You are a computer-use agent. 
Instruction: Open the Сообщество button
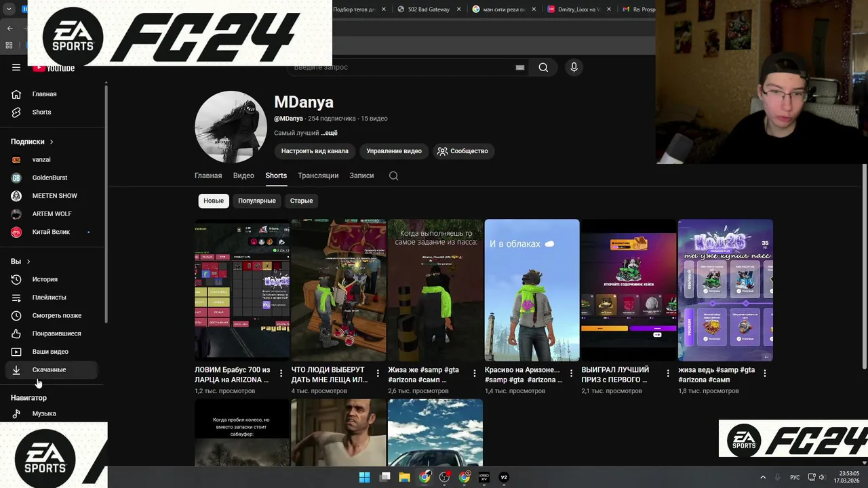click(462, 151)
